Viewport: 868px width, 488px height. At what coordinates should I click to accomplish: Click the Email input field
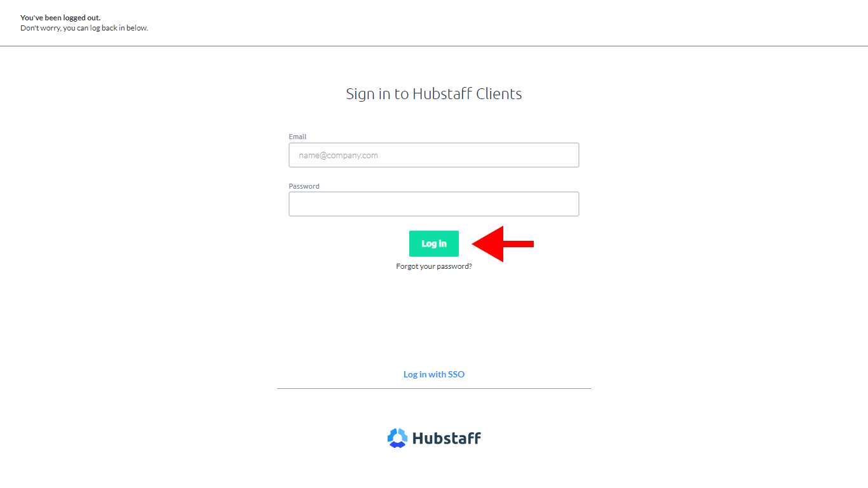click(434, 155)
